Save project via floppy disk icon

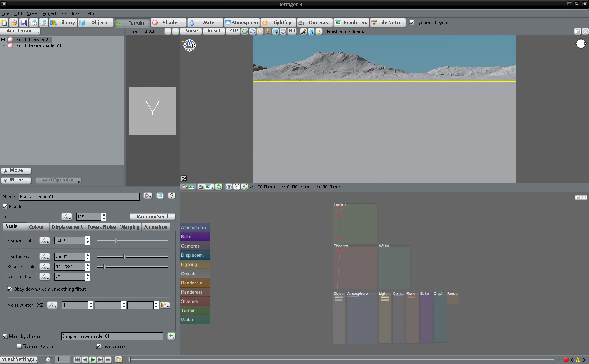tap(24, 23)
